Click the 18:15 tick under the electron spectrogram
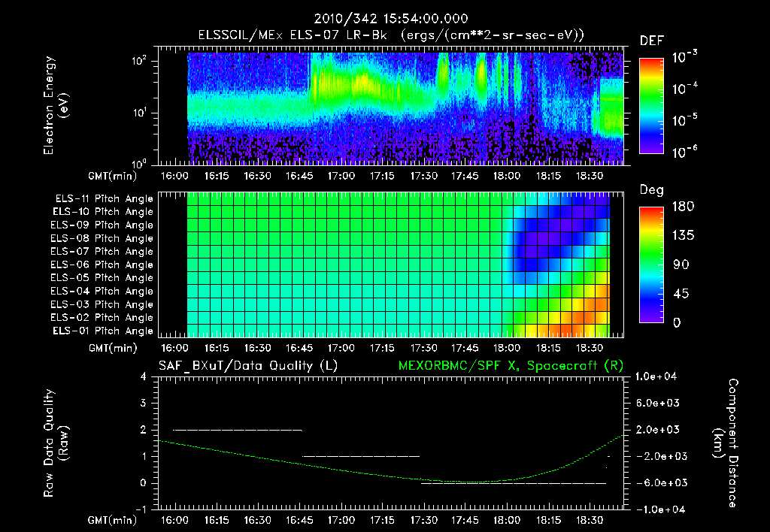This screenshot has height=532, width=770. point(548,176)
